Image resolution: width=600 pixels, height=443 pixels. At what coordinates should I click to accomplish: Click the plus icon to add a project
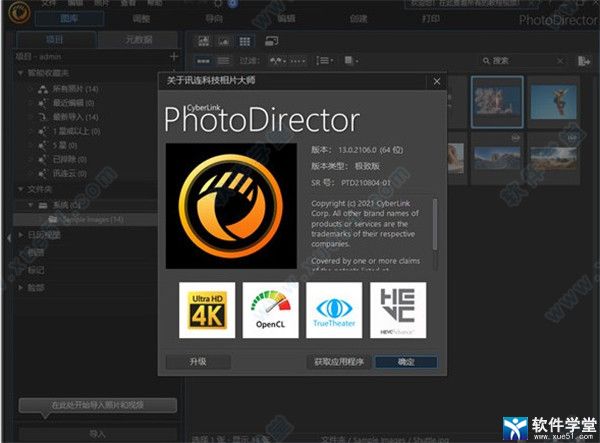point(174,57)
